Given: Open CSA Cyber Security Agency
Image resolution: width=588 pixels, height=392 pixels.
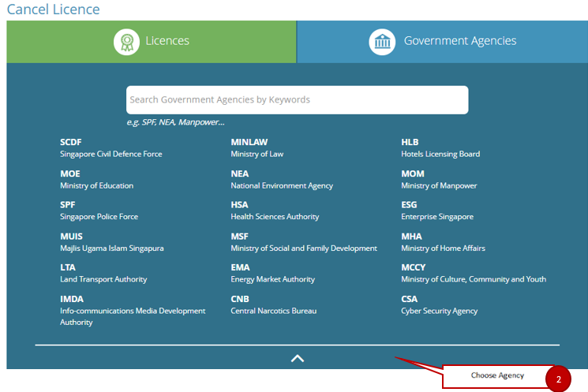Looking at the screenshot, I should click(x=439, y=304).
